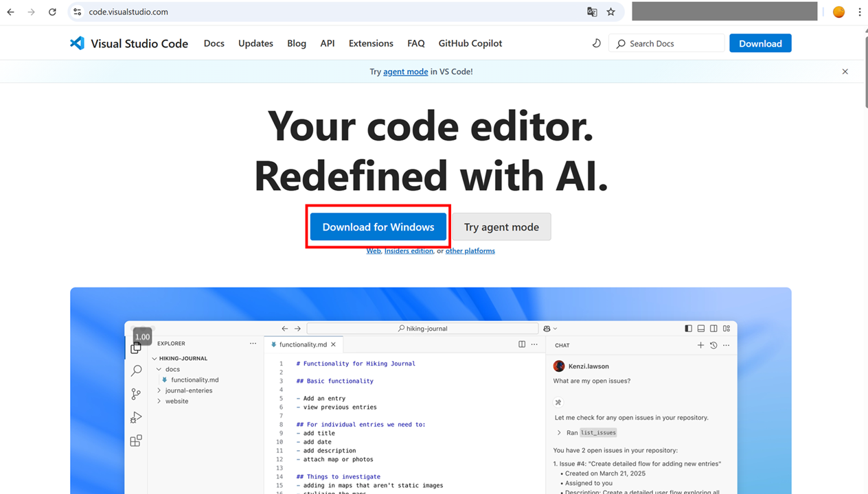Reload the page with the refresh icon

[52, 12]
